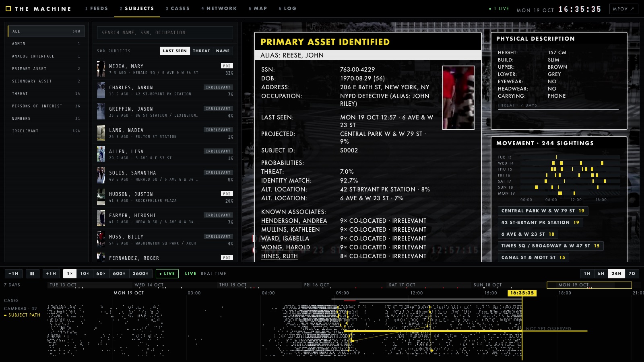The image size is (644, 362).
Task: Open the Cases tab
Action: [178, 8]
